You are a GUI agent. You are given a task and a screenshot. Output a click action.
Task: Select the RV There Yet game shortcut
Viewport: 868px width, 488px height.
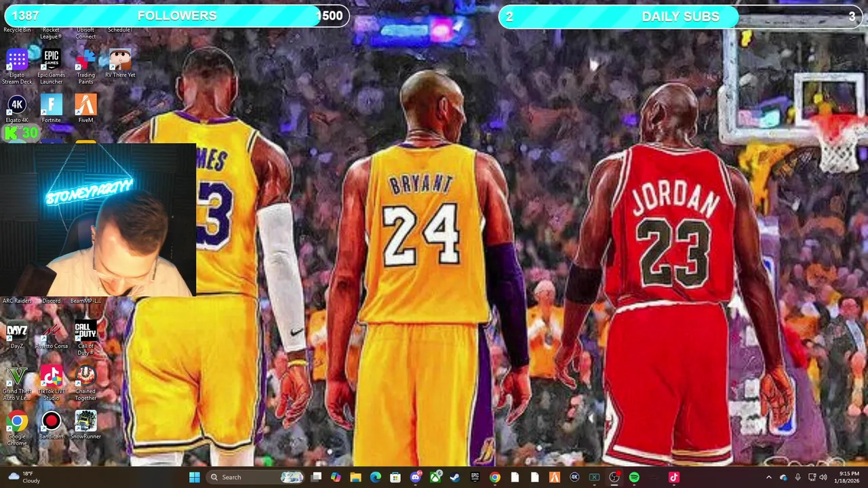click(120, 64)
